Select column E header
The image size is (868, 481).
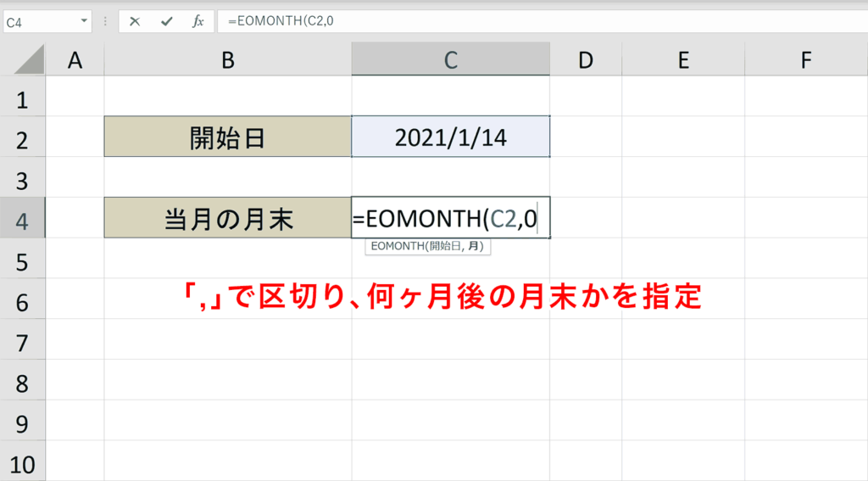[x=683, y=59]
